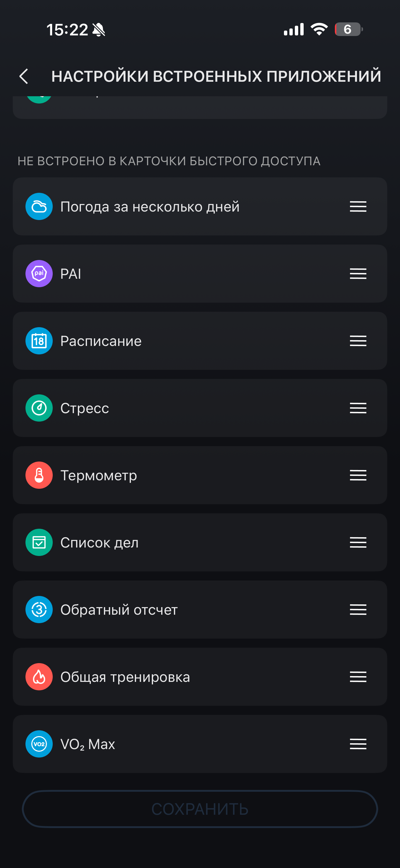This screenshot has height=868, width=400.
Task: Tap the Обратный отсчет countdown icon
Action: click(39, 610)
